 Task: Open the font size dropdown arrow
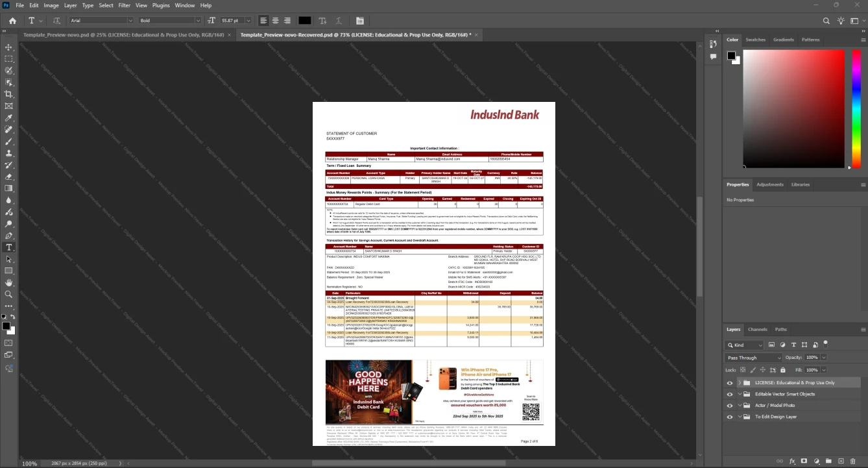coord(248,21)
